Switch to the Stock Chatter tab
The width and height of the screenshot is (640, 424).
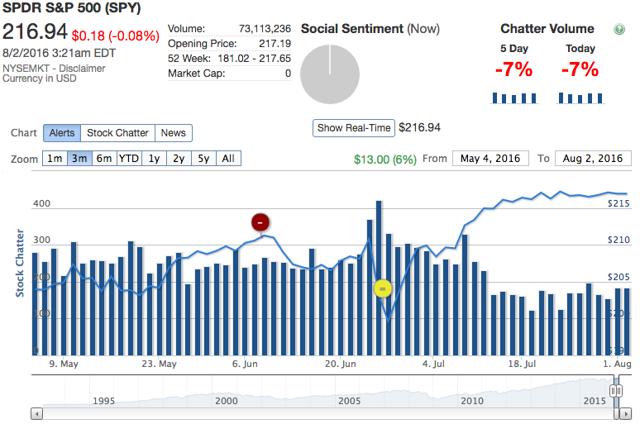pyautogui.click(x=118, y=133)
